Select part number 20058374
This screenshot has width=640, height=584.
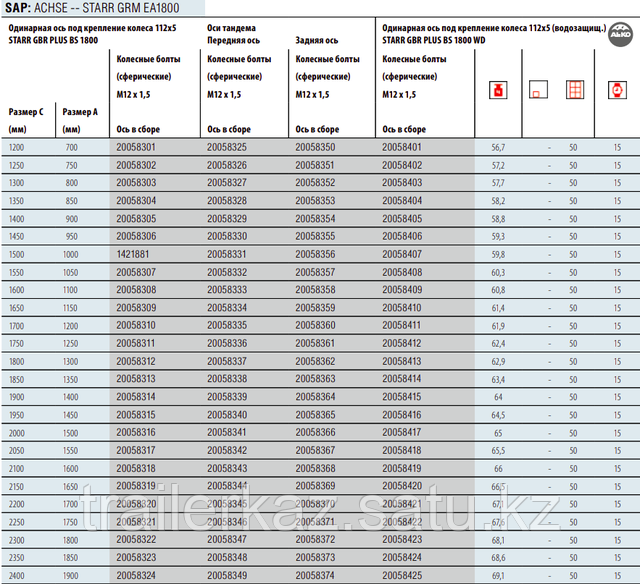point(315,575)
